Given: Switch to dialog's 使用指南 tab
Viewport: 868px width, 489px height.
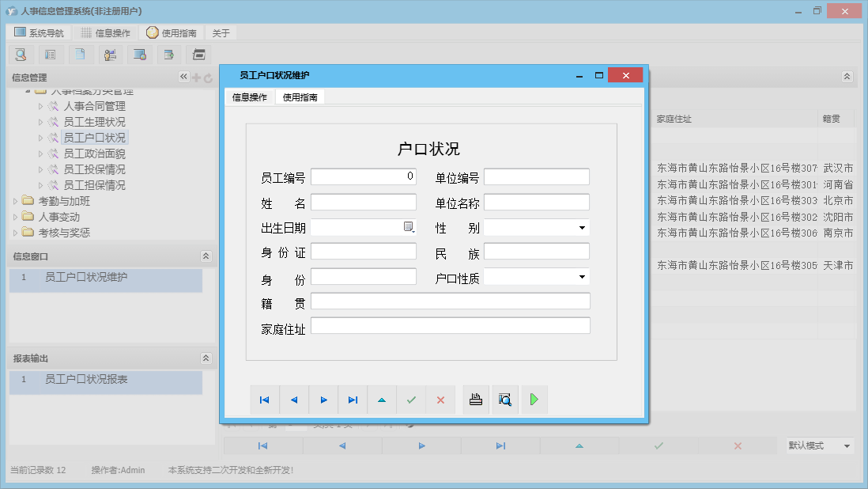Looking at the screenshot, I should [x=300, y=97].
